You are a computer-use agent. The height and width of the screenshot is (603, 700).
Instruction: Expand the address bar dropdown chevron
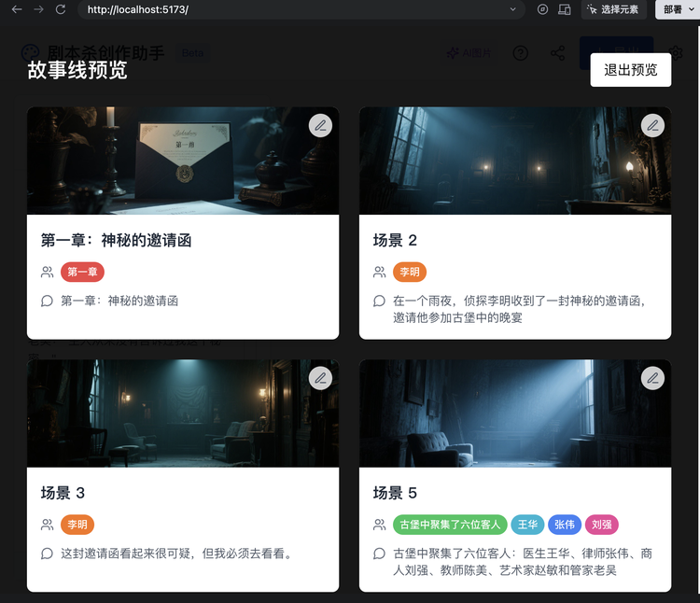coord(513,9)
